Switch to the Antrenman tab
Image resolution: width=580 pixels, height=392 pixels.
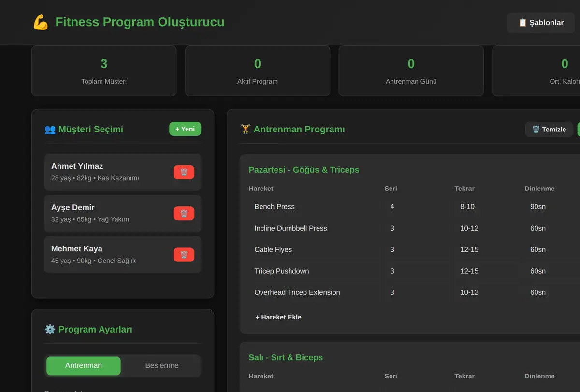[x=84, y=365]
